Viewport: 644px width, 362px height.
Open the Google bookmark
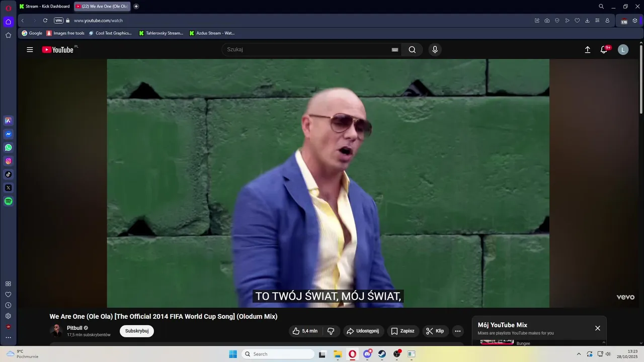(x=32, y=33)
